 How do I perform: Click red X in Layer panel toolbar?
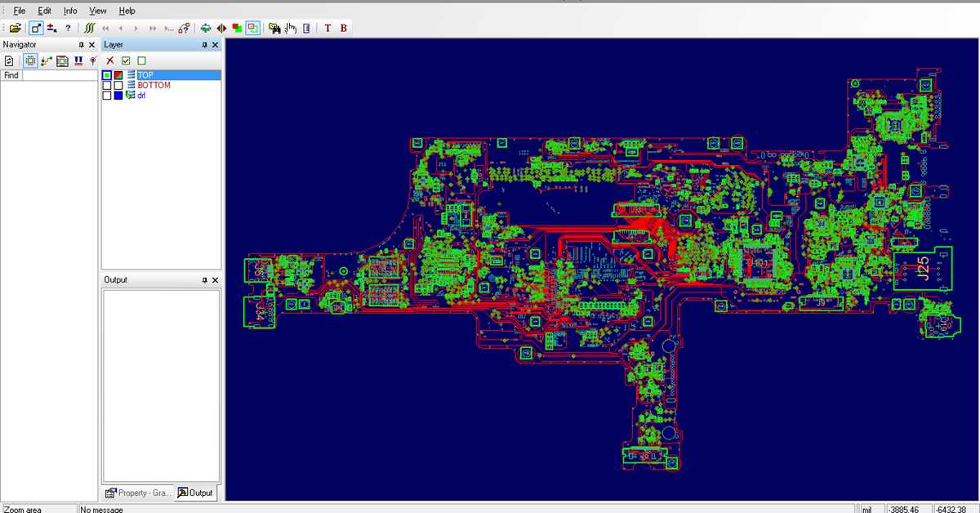tap(110, 60)
